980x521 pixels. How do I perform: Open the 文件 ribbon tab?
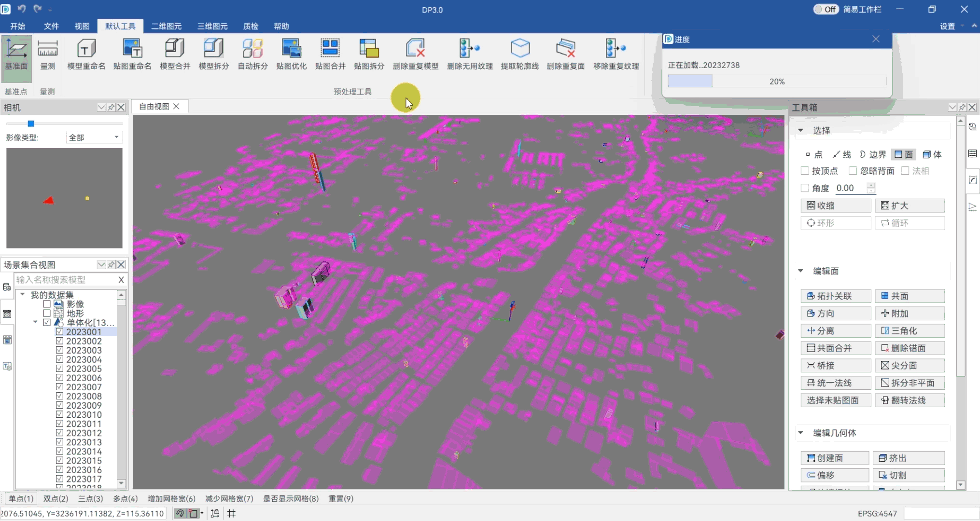pyautogui.click(x=51, y=26)
